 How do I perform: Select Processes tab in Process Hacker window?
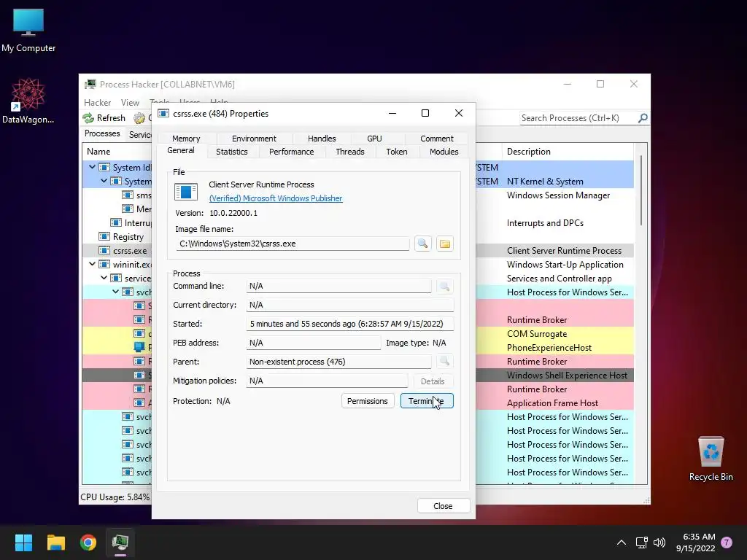(x=102, y=133)
